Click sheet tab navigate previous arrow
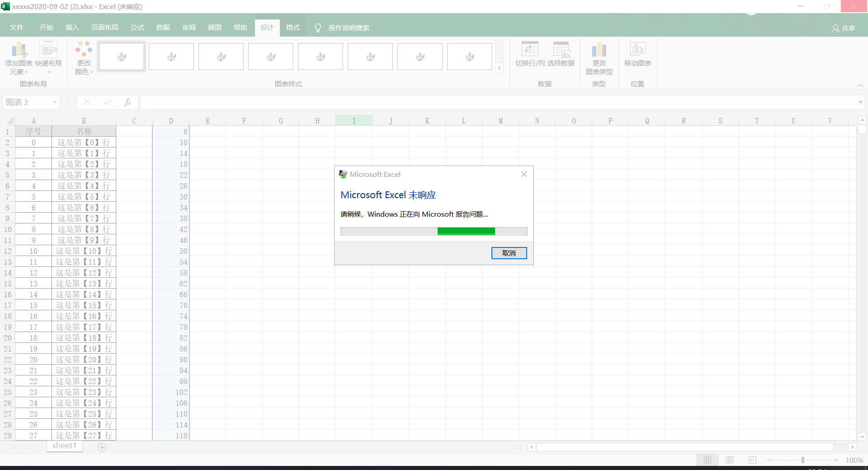Image resolution: width=868 pixels, height=470 pixels. pos(14,447)
